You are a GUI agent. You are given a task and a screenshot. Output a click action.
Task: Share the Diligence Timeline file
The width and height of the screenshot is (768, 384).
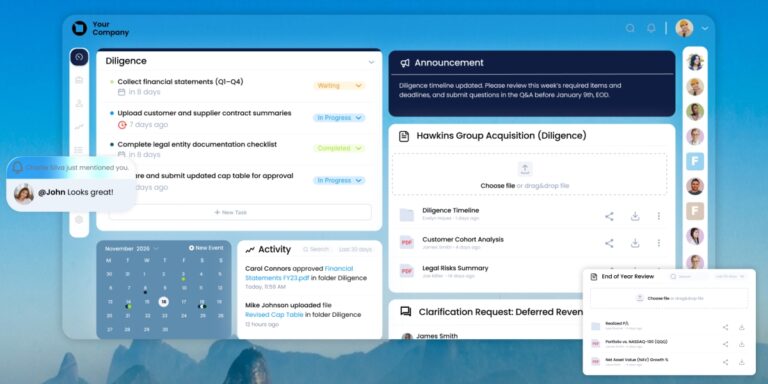click(609, 216)
